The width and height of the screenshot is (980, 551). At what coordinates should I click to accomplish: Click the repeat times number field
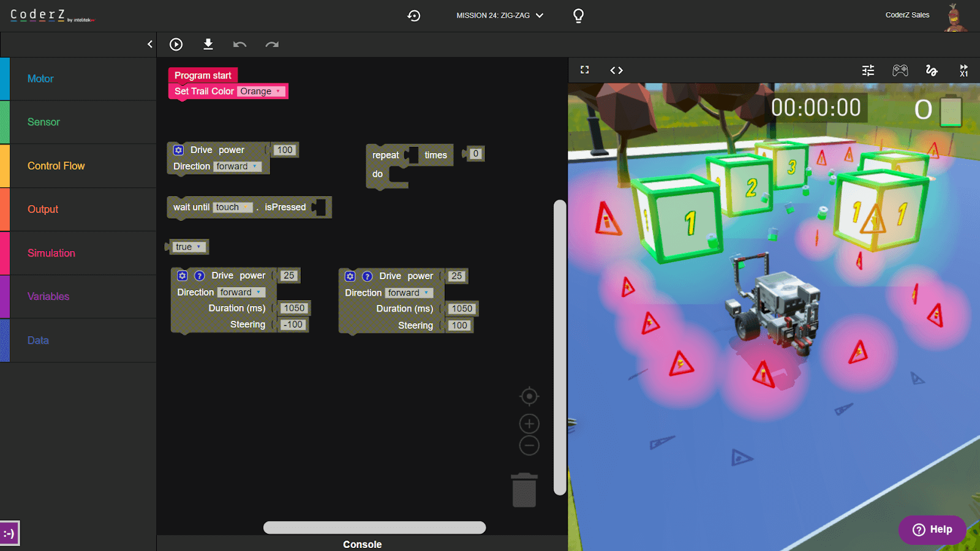475,154
